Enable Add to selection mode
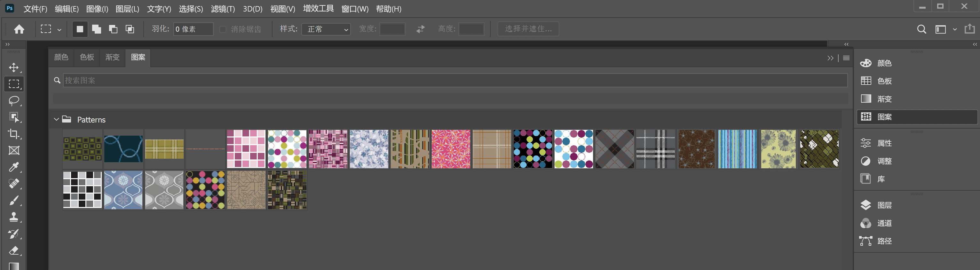The image size is (980, 270). (97, 29)
